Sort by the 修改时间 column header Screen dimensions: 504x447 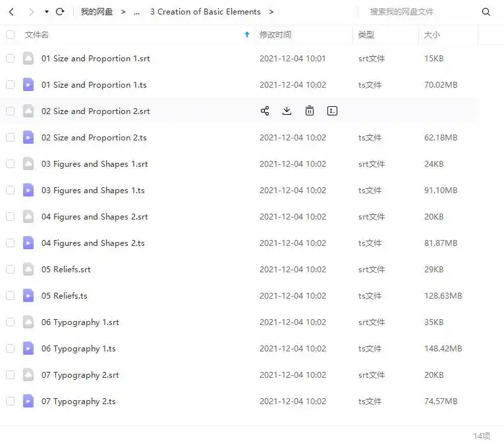coord(275,34)
